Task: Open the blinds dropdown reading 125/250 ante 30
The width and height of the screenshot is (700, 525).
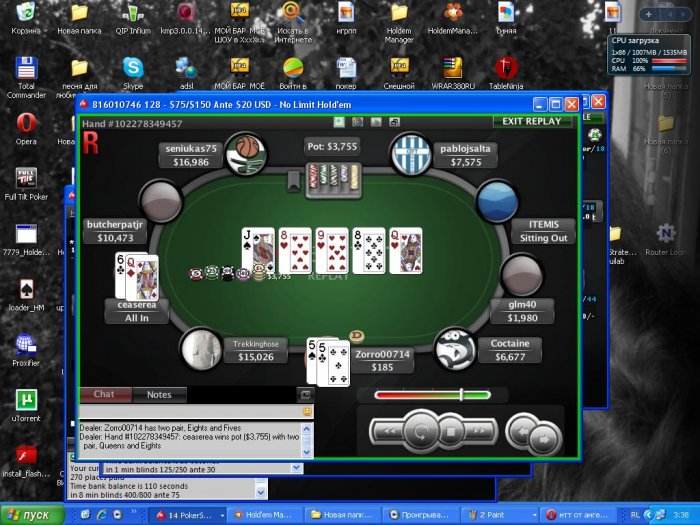Action: click(296, 468)
